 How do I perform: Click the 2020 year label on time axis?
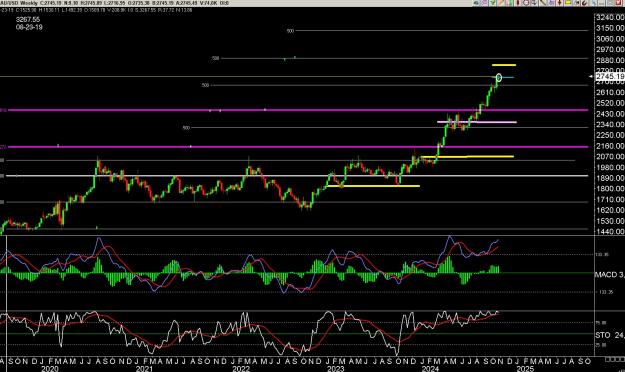coord(50,369)
